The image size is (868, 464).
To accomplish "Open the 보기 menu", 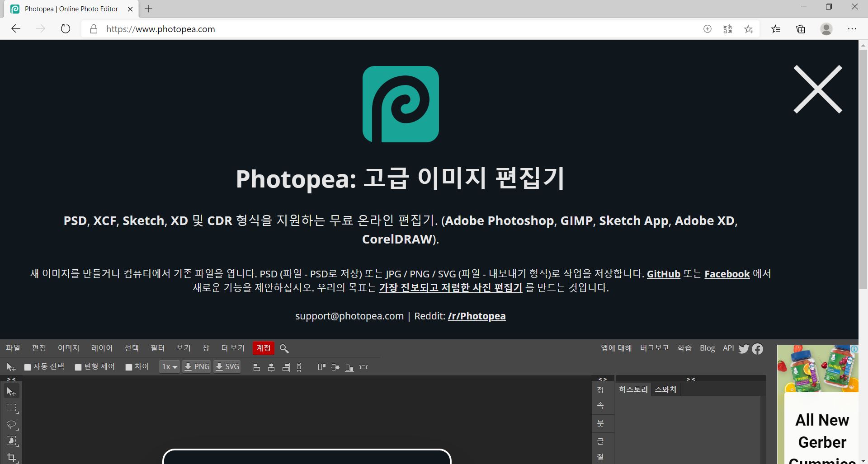I will (184, 348).
